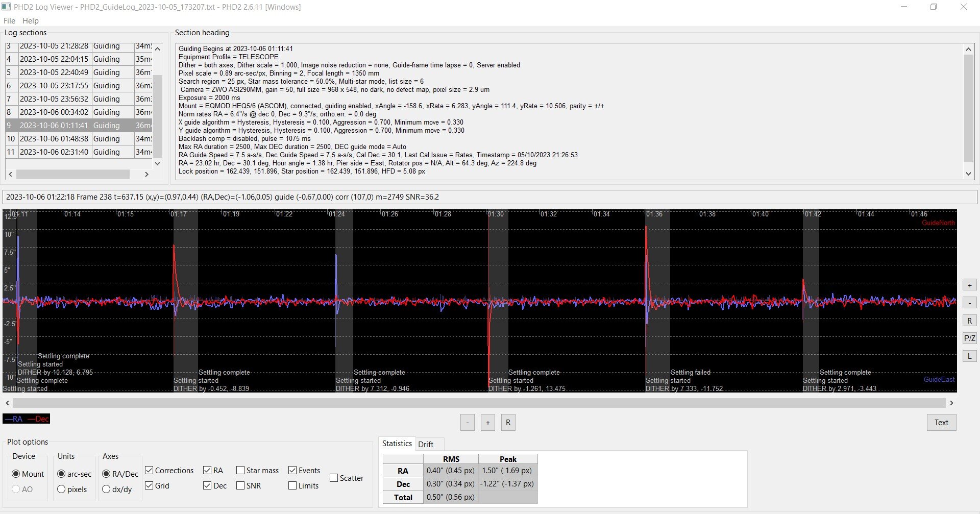Select log section 8 at 00:34:02
The width and height of the screenshot is (980, 514).
point(79,112)
